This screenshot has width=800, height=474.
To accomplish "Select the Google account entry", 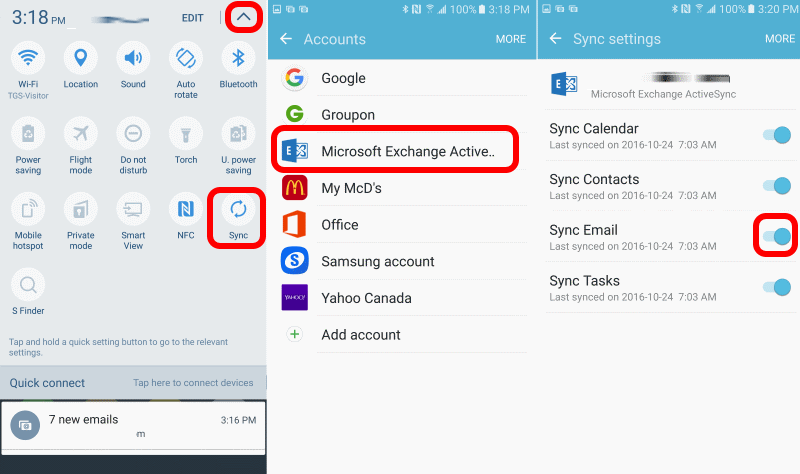I will point(343,78).
